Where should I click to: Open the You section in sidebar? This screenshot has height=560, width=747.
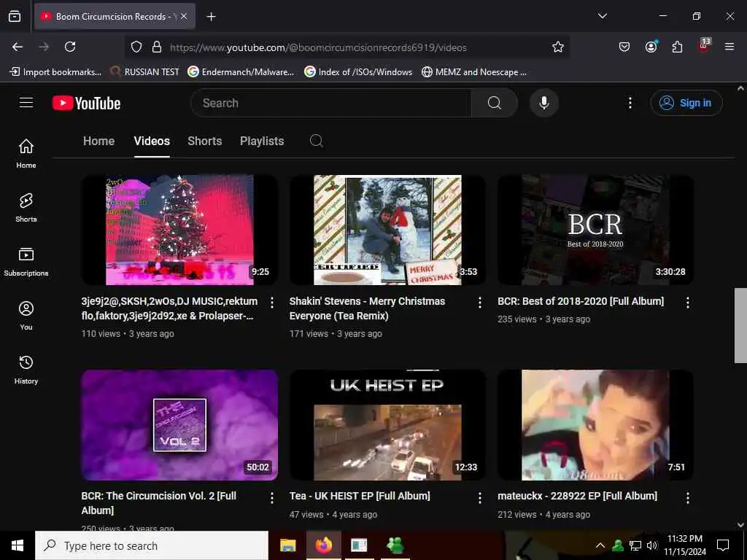point(26,315)
